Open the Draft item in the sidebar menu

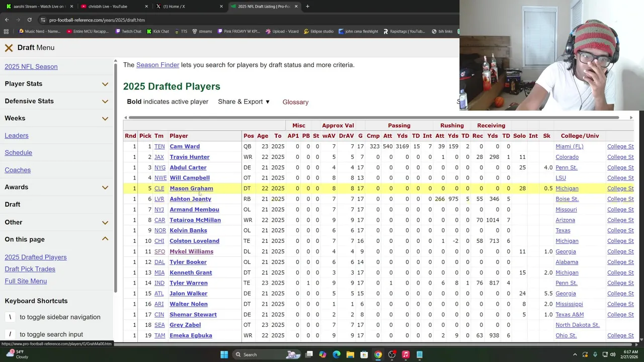(13, 205)
